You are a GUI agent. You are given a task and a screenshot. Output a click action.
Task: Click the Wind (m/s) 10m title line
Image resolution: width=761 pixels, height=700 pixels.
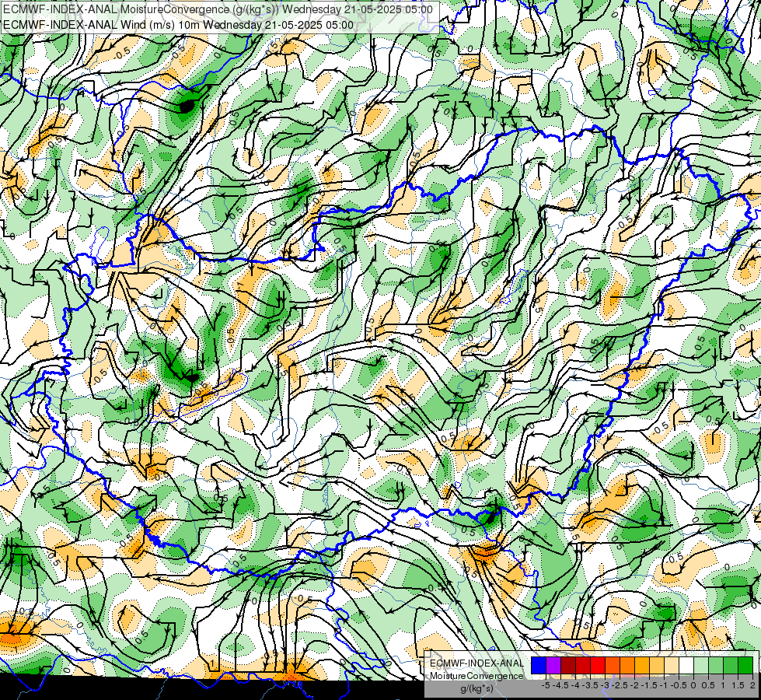(179, 25)
